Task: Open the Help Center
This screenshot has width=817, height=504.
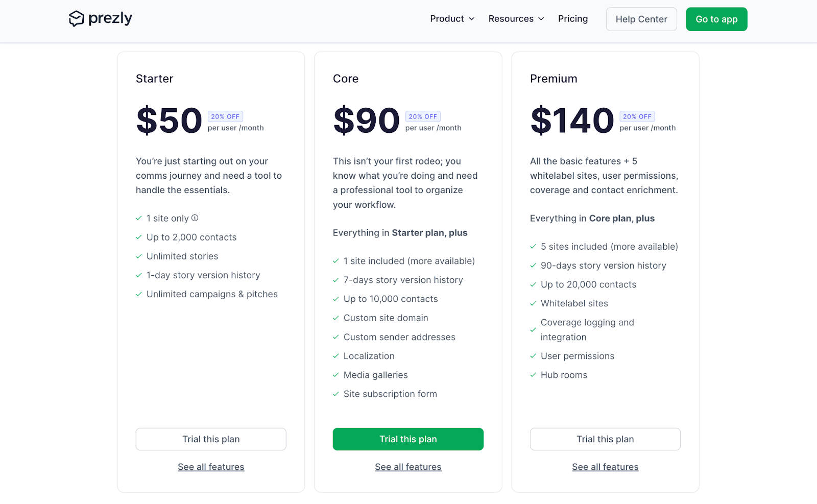Action: [641, 19]
